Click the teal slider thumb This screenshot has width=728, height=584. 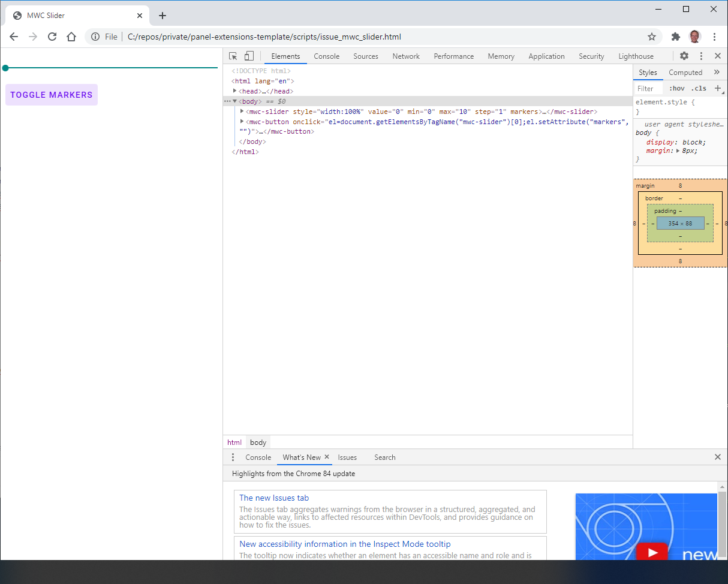click(x=5, y=68)
